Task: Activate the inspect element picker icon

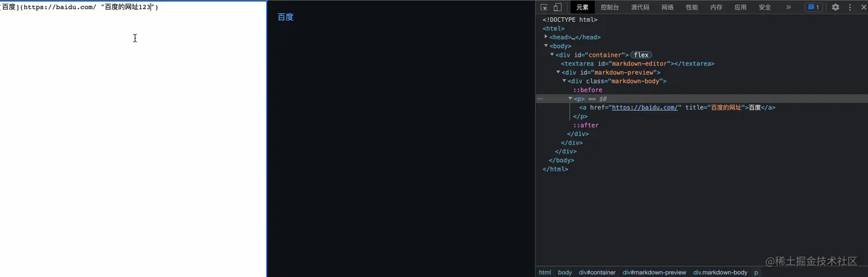Action: tap(544, 7)
